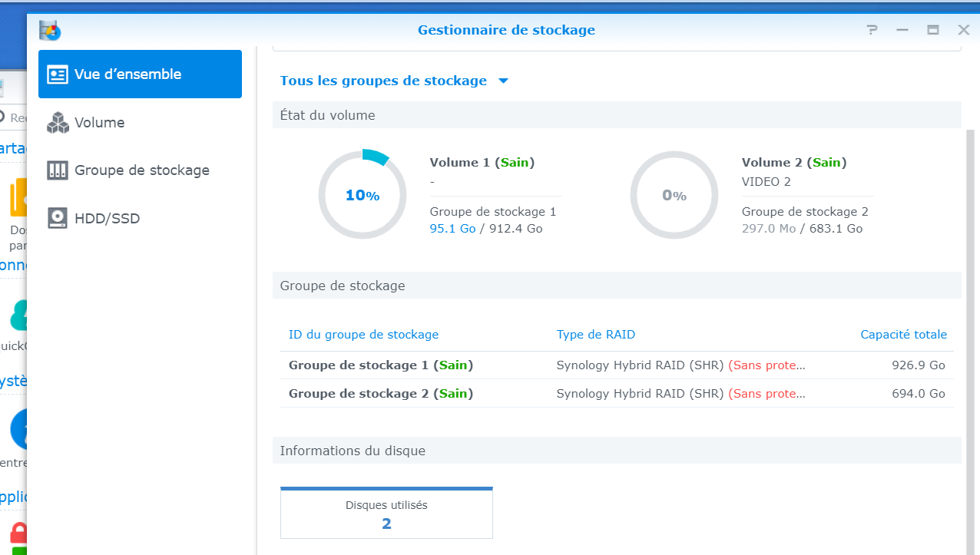
Task: Click the Volume cubes icon
Action: tap(58, 123)
